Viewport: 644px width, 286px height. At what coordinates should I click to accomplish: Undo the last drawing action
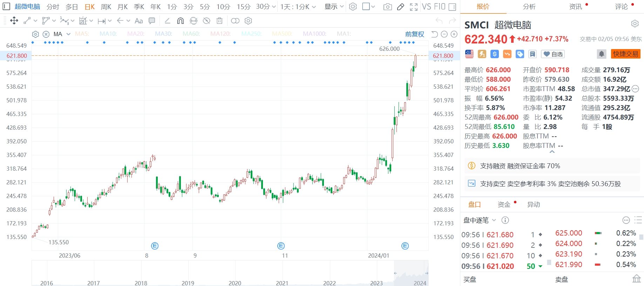(439, 21)
